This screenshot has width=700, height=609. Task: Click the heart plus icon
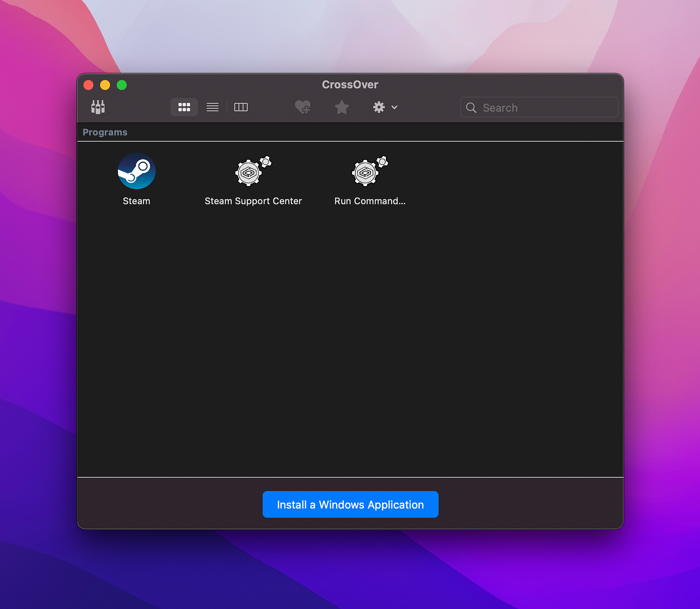point(303,107)
